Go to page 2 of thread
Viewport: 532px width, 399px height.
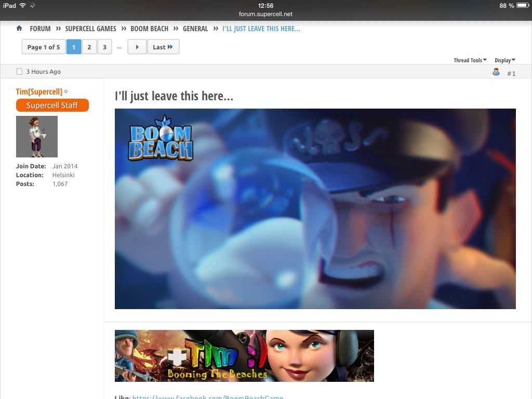pos(89,47)
